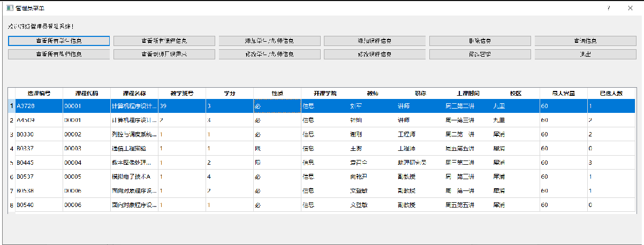Click 周五第五讲 cell in row B0337
Viewport: 644px width, 245px height.
tap(468, 148)
